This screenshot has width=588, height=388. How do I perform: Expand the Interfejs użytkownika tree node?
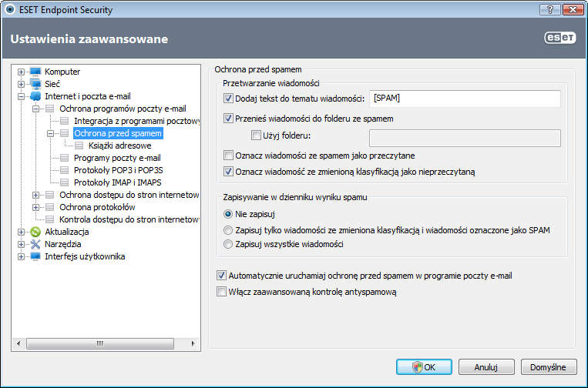21,256
